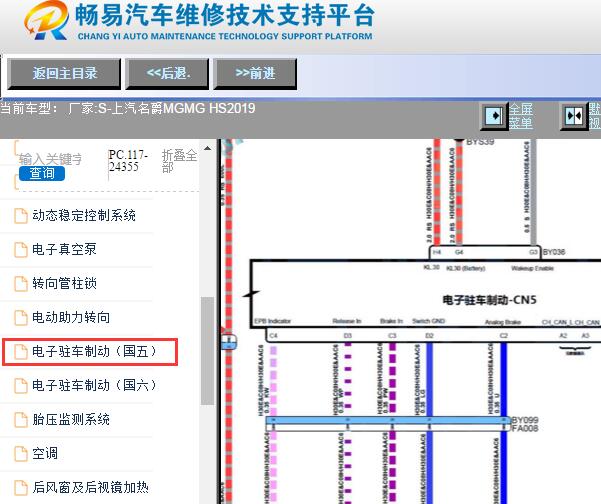Click the PC.117-24355 text
This screenshot has width=601, height=504.
click(128, 161)
